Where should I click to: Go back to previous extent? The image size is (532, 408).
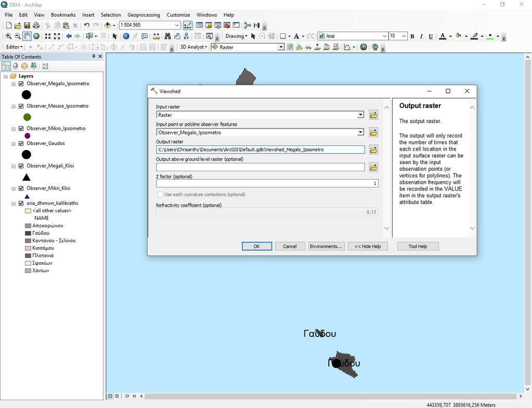pyautogui.click(x=69, y=36)
